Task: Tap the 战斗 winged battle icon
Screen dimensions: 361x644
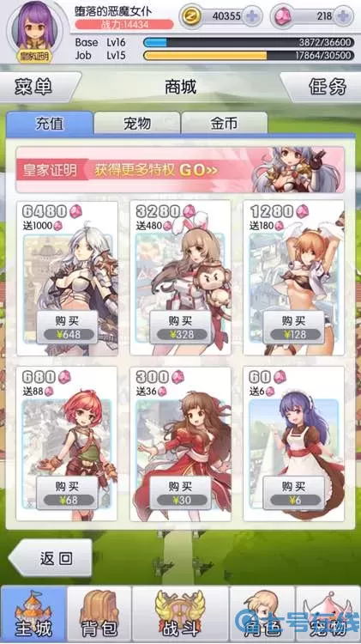Action: pyautogui.click(x=180, y=614)
